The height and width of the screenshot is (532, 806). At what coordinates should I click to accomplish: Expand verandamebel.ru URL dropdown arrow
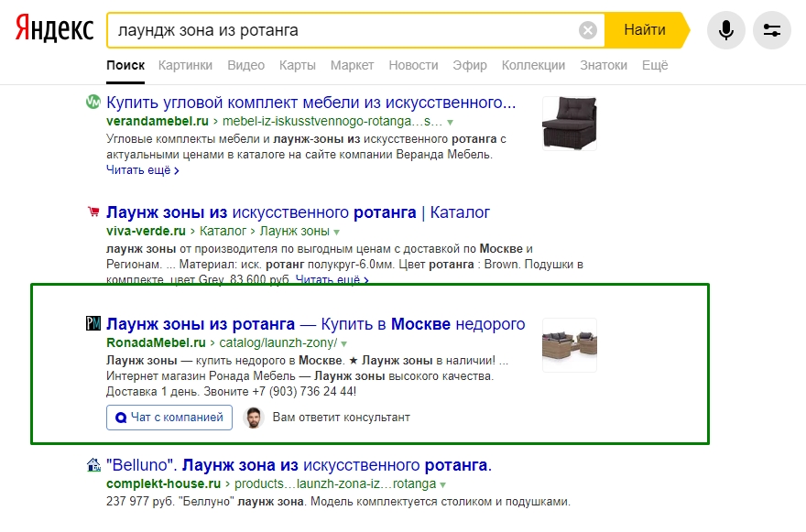(450, 122)
